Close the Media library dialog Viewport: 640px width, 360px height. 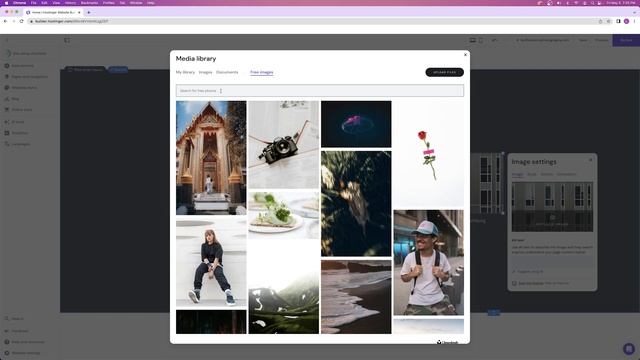(x=465, y=55)
